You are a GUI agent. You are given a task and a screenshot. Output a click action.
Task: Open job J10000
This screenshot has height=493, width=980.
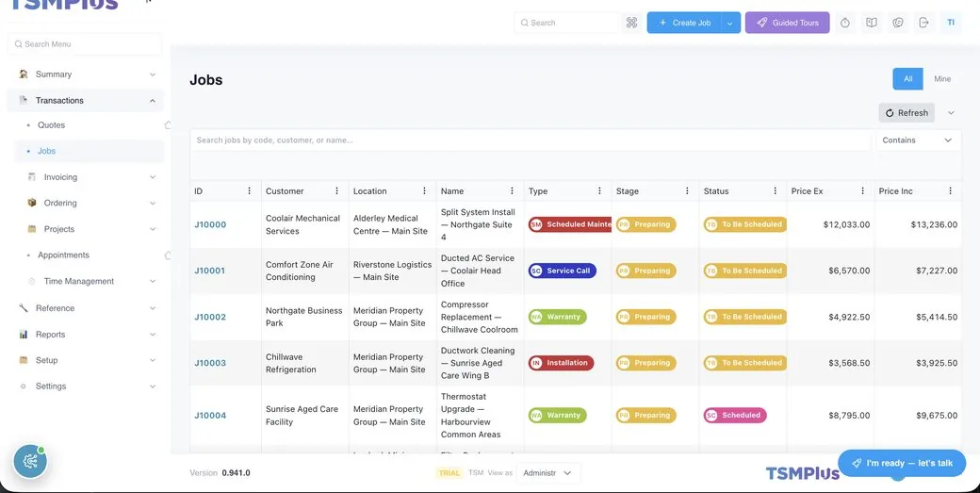pos(210,224)
